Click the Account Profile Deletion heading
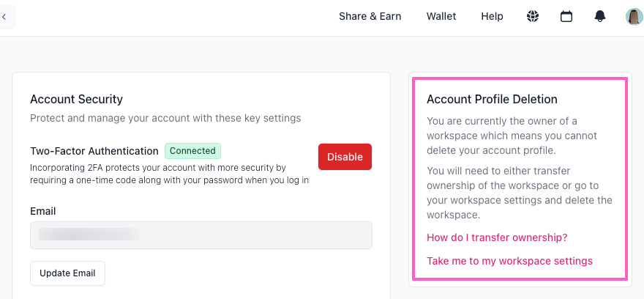The image size is (644, 299). [x=492, y=99]
